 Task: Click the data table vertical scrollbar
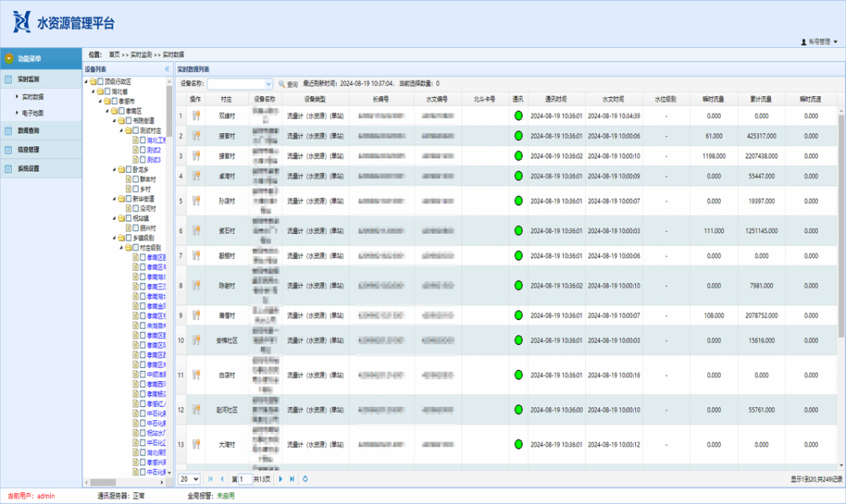[841, 227]
